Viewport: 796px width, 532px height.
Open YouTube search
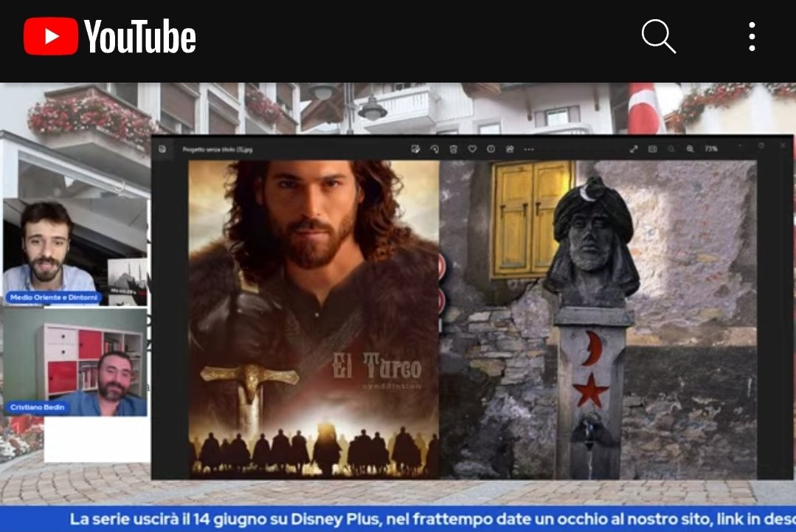pyautogui.click(x=659, y=36)
